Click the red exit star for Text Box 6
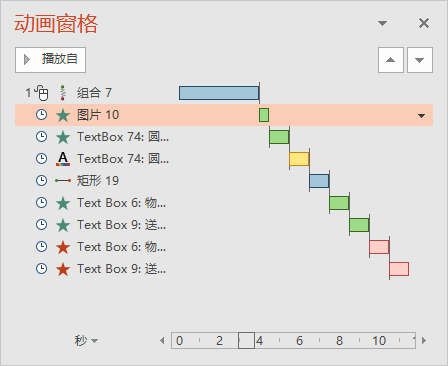The width and height of the screenshot is (448, 366). tap(63, 247)
